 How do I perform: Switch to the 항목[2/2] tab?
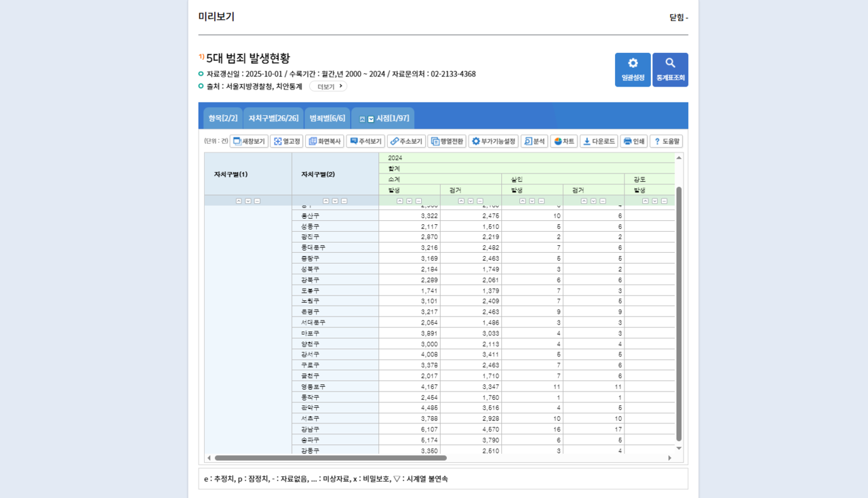coord(222,118)
